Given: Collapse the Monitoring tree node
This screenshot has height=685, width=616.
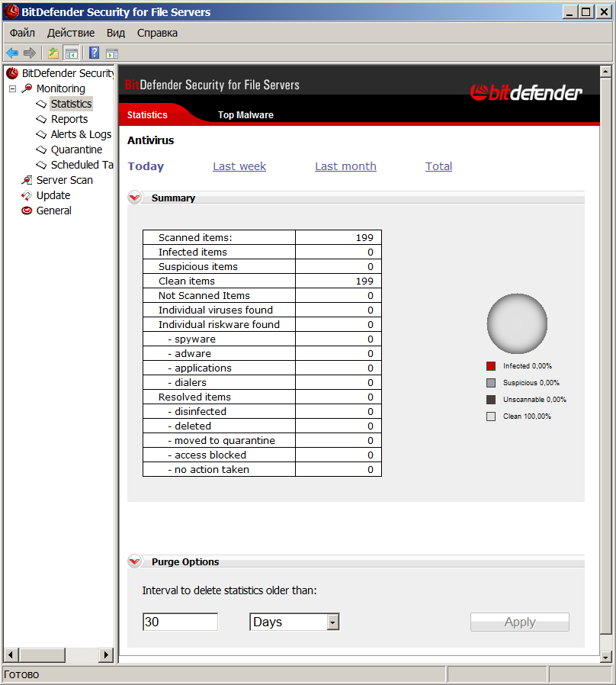Looking at the screenshot, I should 13,88.
